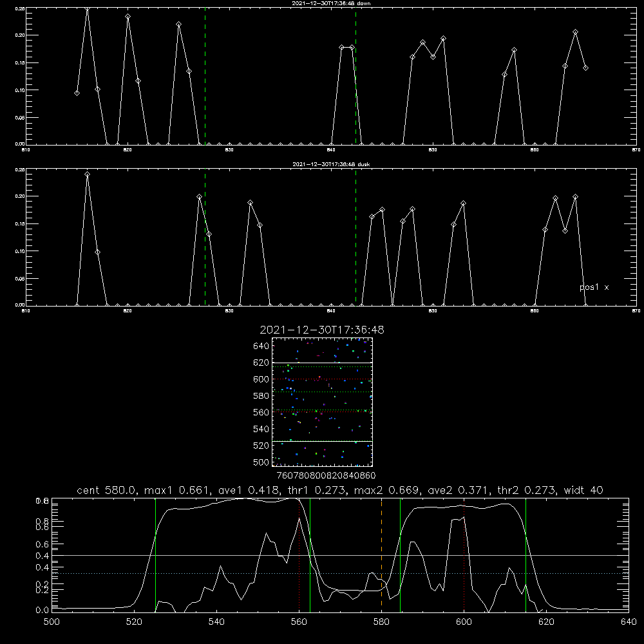Click bottom profile plot x-axis label '620'
Viewport: 644px width, 644px height.
coord(546,622)
